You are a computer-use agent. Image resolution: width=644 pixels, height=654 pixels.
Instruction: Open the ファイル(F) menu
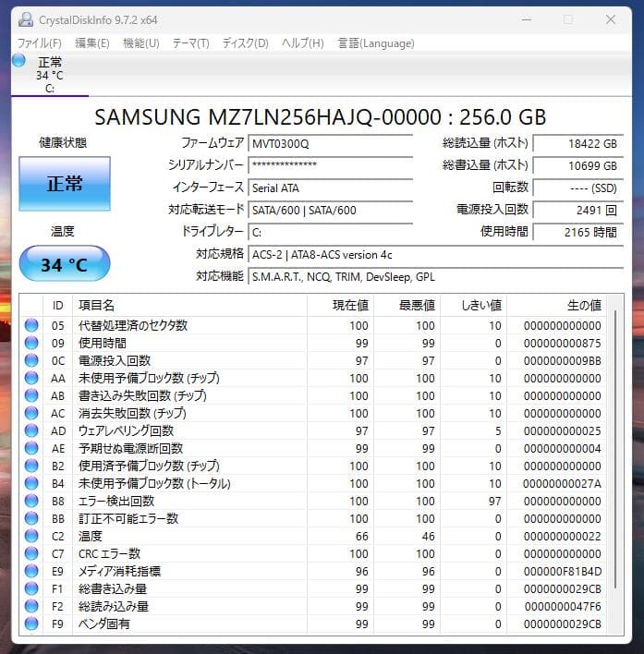coord(39,43)
